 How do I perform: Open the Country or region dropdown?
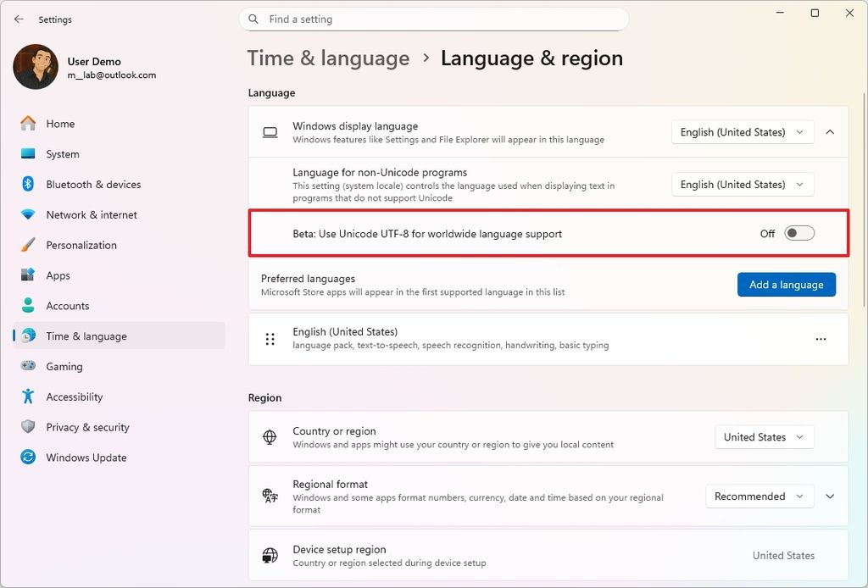[764, 437]
